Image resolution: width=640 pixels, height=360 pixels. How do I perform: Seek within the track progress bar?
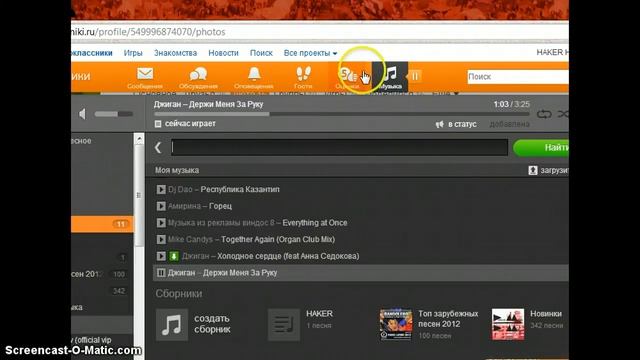(342, 114)
